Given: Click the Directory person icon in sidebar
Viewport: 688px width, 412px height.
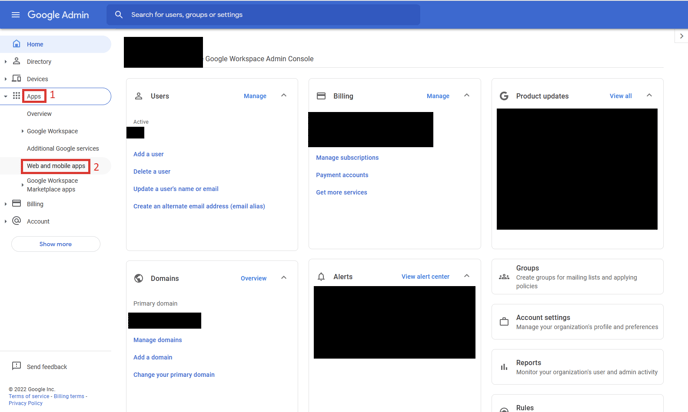Looking at the screenshot, I should [16, 61].
